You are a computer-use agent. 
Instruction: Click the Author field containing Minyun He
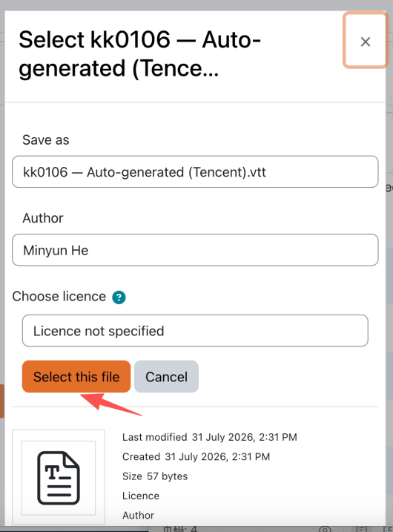click(x=195, y=250)
